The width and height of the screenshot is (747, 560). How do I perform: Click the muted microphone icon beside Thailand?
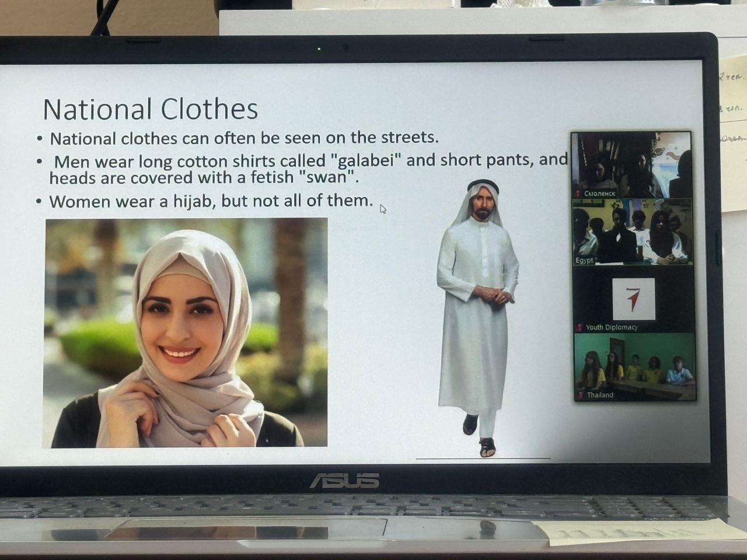click(x=581, y=395)
